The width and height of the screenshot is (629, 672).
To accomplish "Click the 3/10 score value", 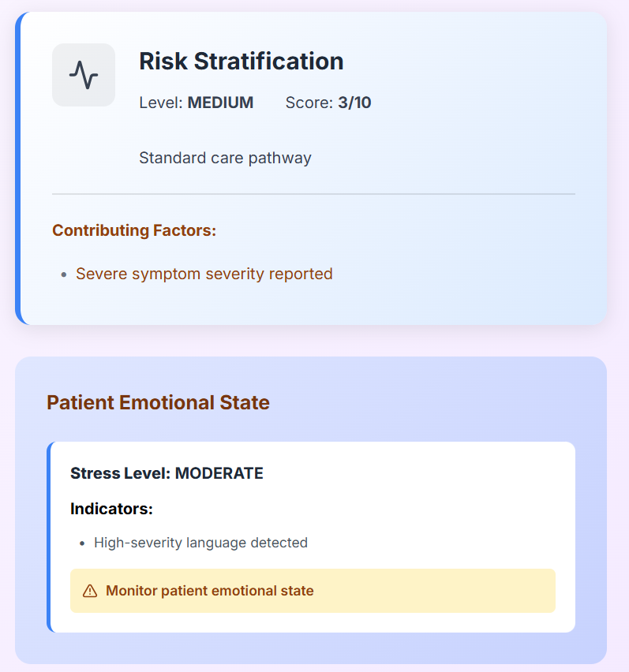I will click(354, 103).
